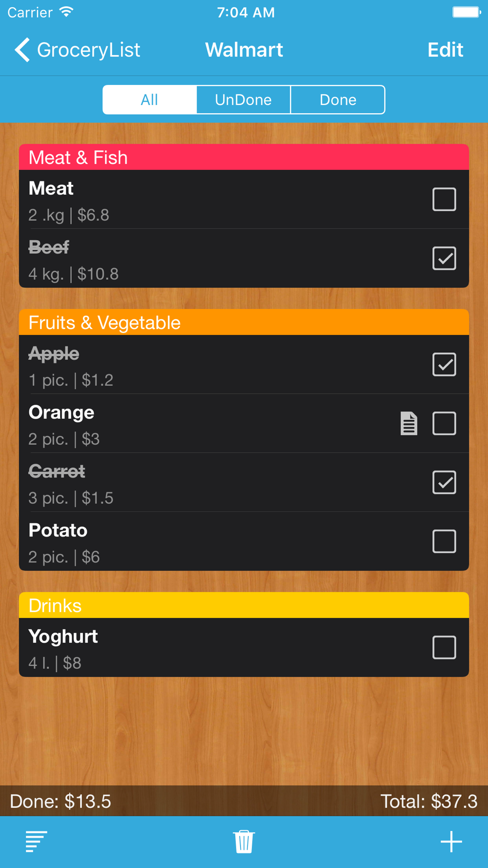Select the All filter tab
Screen dimensions: 488x868
click(x=149, y=100)
